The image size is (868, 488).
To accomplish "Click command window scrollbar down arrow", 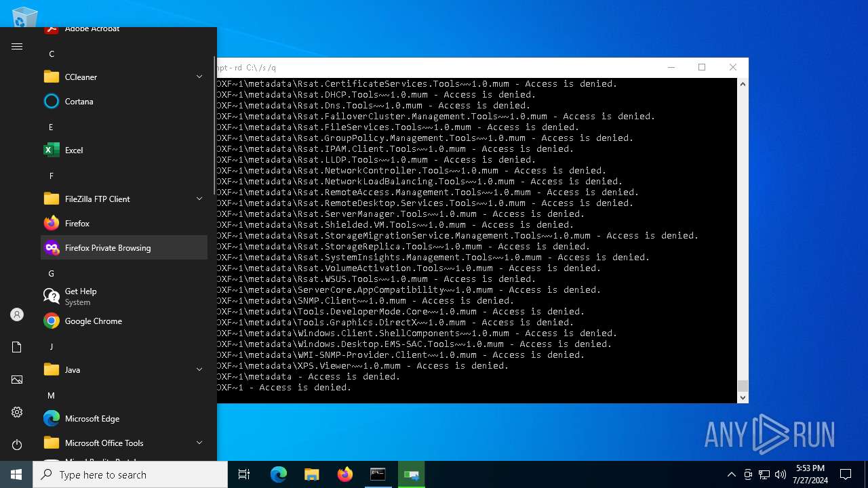I will 743,397.
